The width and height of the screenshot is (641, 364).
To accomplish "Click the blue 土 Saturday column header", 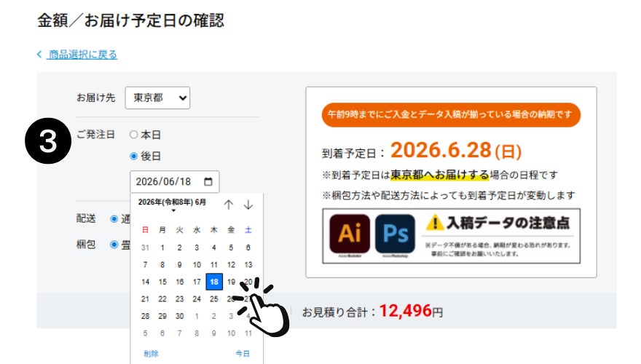I will pyautogui.click(x=248, y=230).
